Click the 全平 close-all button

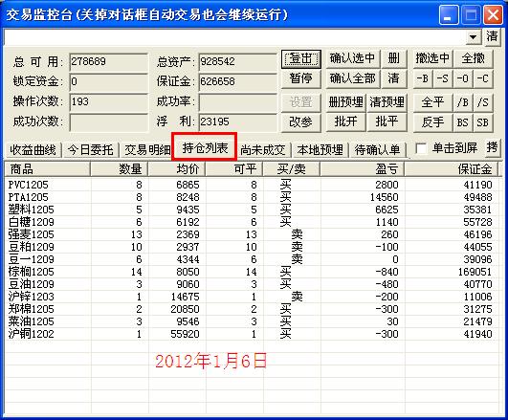432,102
